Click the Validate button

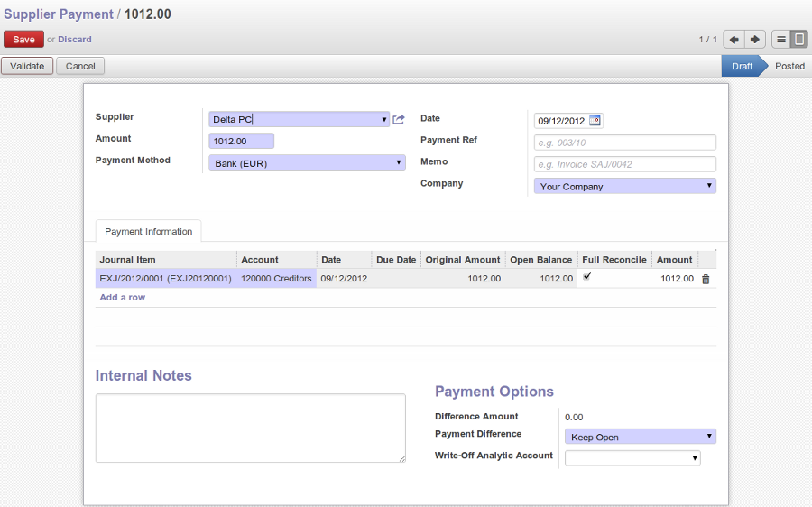point(27,66)
